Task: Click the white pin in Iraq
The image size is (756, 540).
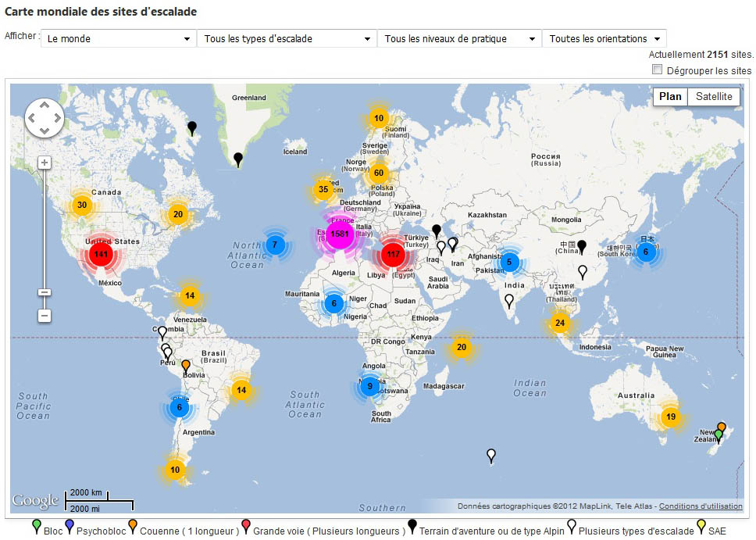Action: (440, 248)
